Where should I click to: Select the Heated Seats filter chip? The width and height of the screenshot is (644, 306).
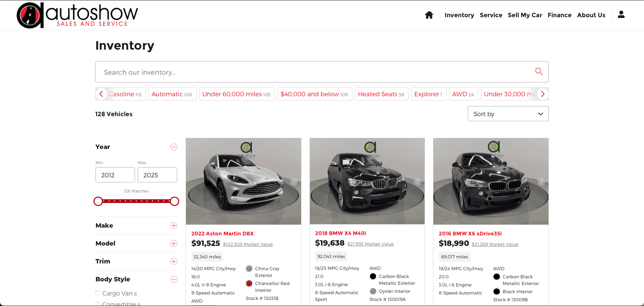381,94
